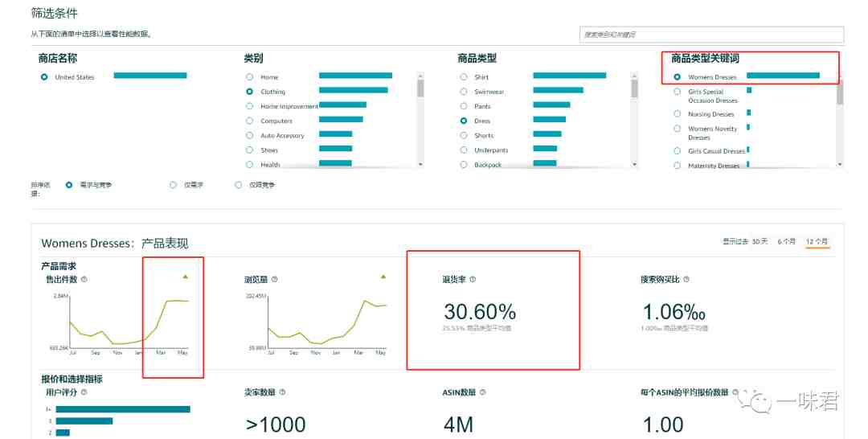Choose Computers category radio
Image resolution: width=868 pixels, height=439 pixels.
[x=250, y=121]
